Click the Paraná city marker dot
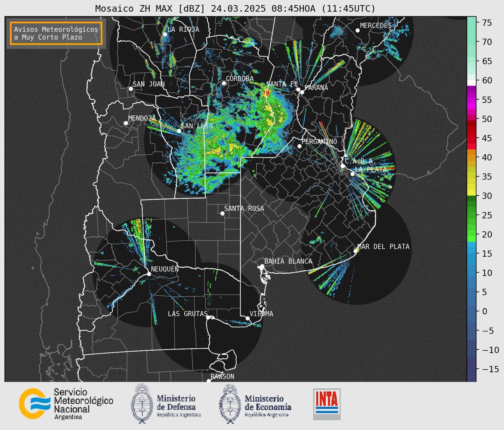This screenshot has width=504, height=430. point(302,92)
